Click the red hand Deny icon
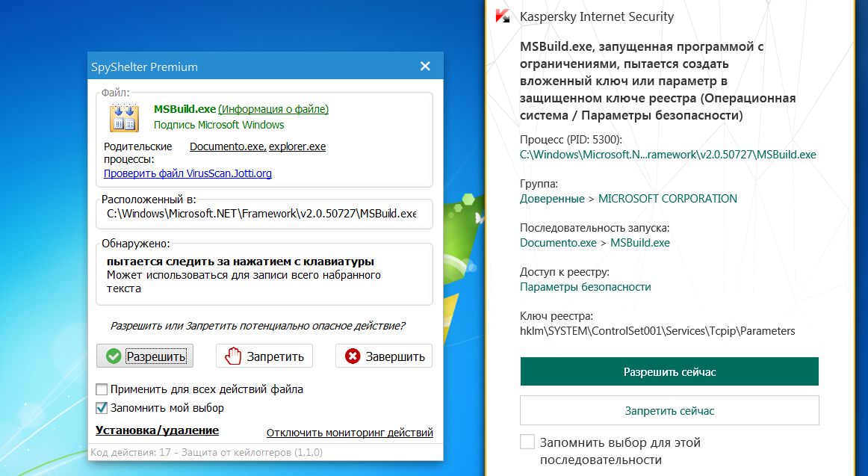Image resolution: width=868 pixels, height=476 pixels. [x=233, y=356]
